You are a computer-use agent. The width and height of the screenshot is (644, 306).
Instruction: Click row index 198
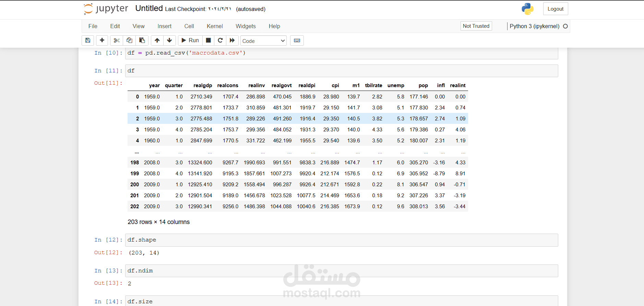(134, 163)
